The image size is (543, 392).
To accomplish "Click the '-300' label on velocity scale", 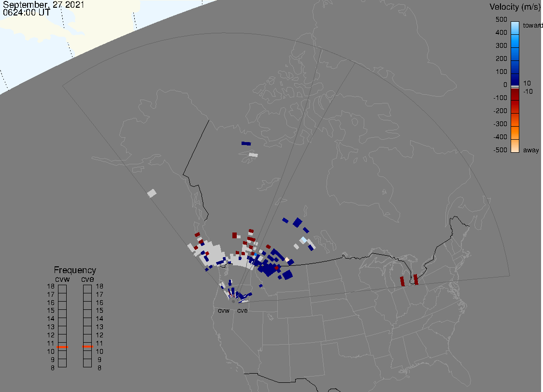I will (500, 124).
